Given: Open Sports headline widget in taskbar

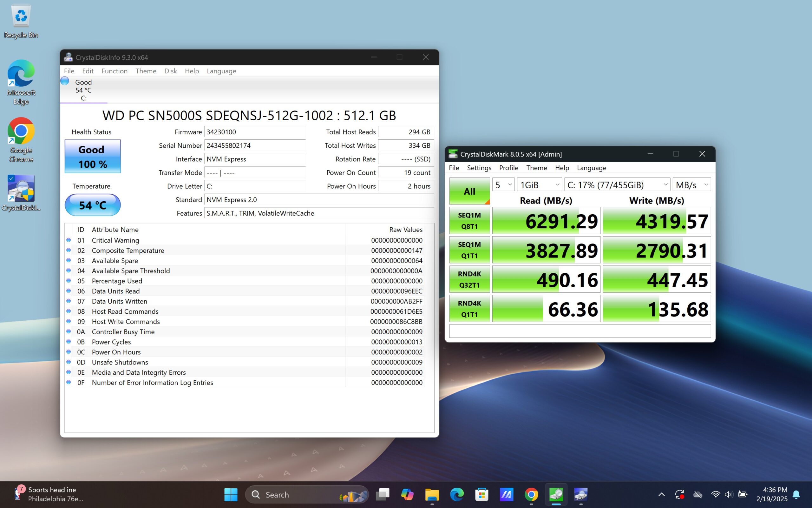Looking at the screenshot, I should [49, 494].
